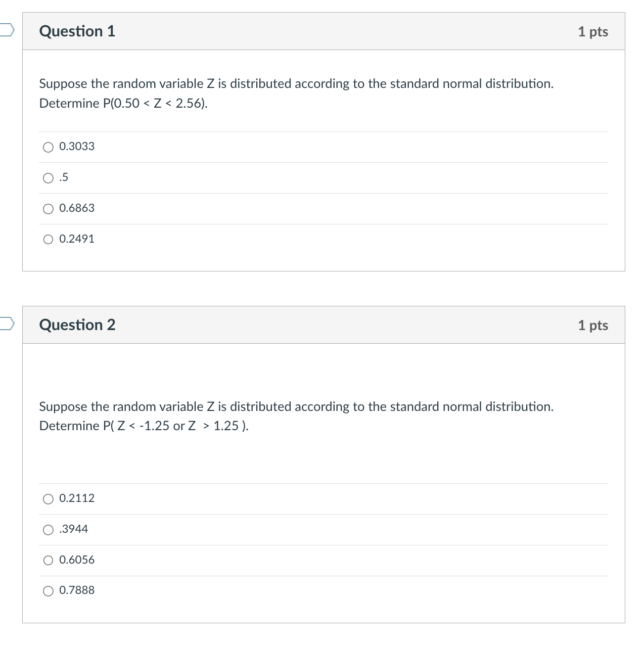Click the Question 2 header
Screen dimensions: 644x645
click(x=77, y=325)
